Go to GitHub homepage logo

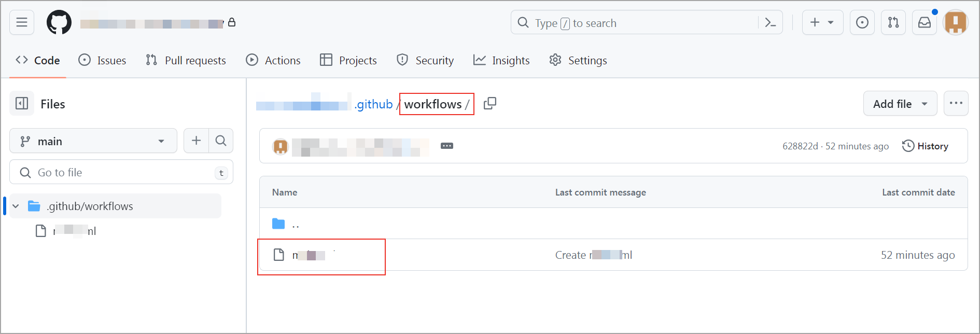point(59,22)
